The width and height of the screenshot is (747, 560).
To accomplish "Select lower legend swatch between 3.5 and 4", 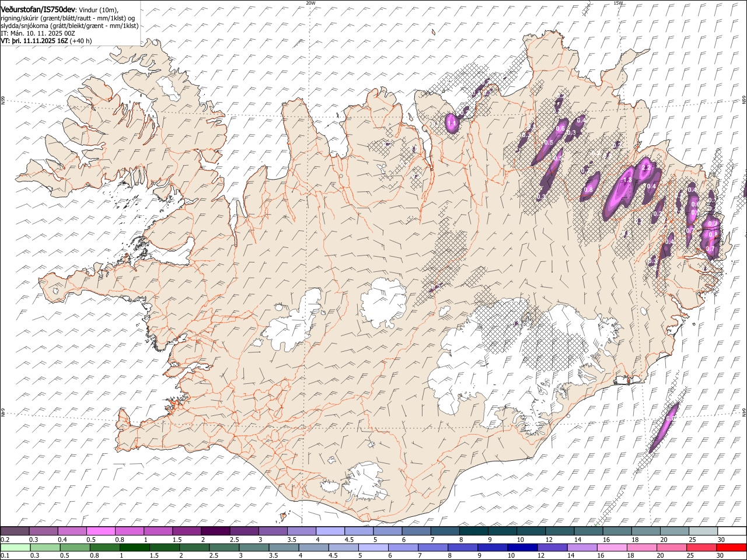I will click(x=284, y=547).
